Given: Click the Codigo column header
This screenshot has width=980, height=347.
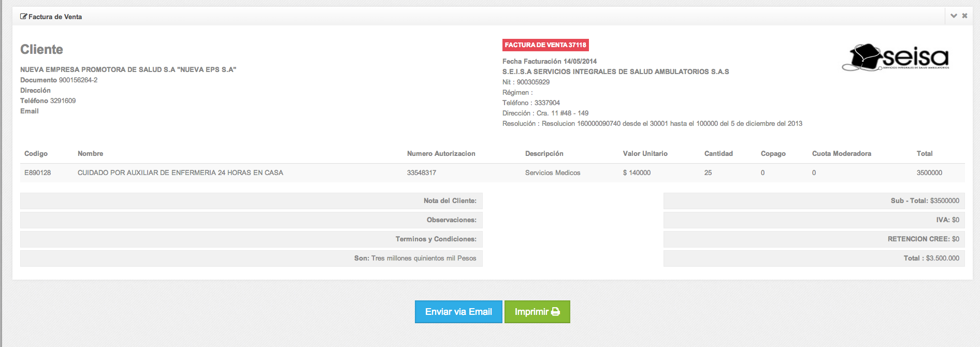Looking at the screenshot, I should point(36,154).
